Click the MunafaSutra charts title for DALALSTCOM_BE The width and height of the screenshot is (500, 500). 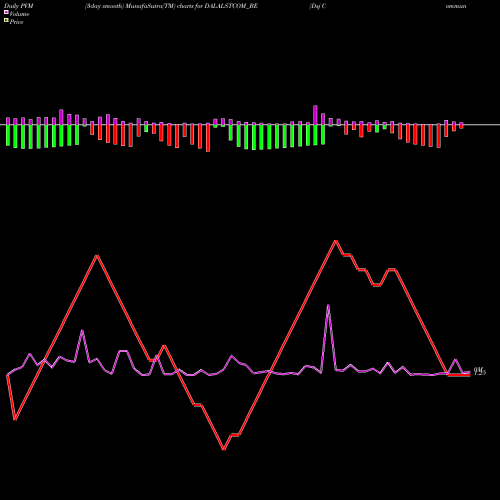171,6
